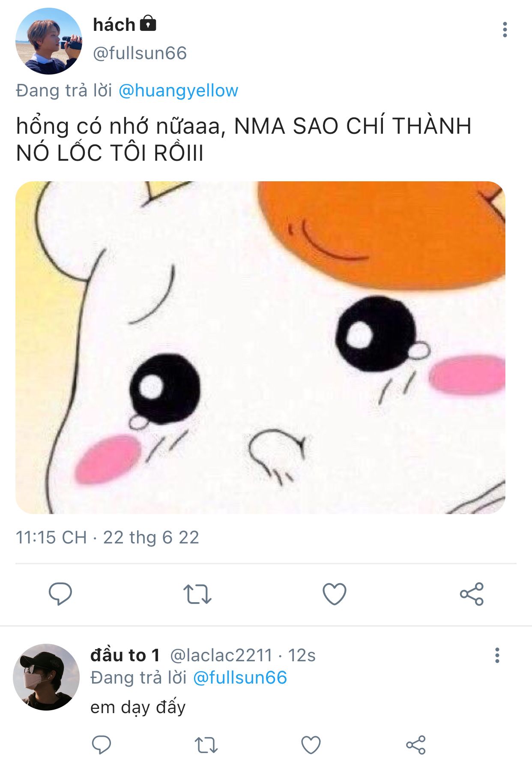The image size is (532, 762).
Task: View hách's profile picture
Action: click(x=49, y=41)
